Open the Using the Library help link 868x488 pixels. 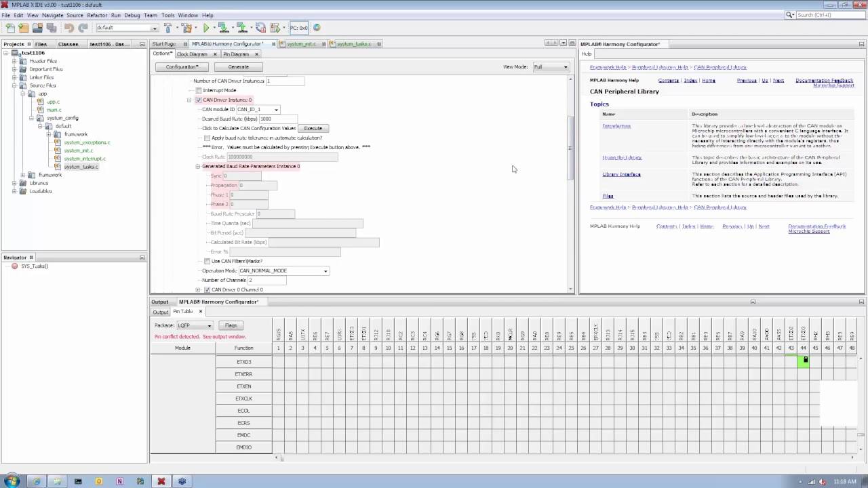(x=622, y=157)
